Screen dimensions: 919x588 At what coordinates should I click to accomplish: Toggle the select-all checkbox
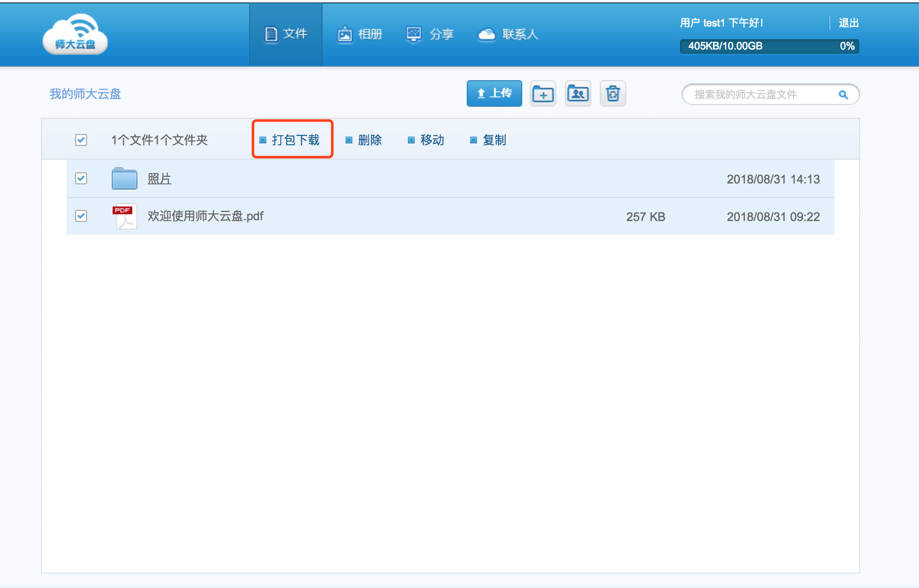pos(81,140)
